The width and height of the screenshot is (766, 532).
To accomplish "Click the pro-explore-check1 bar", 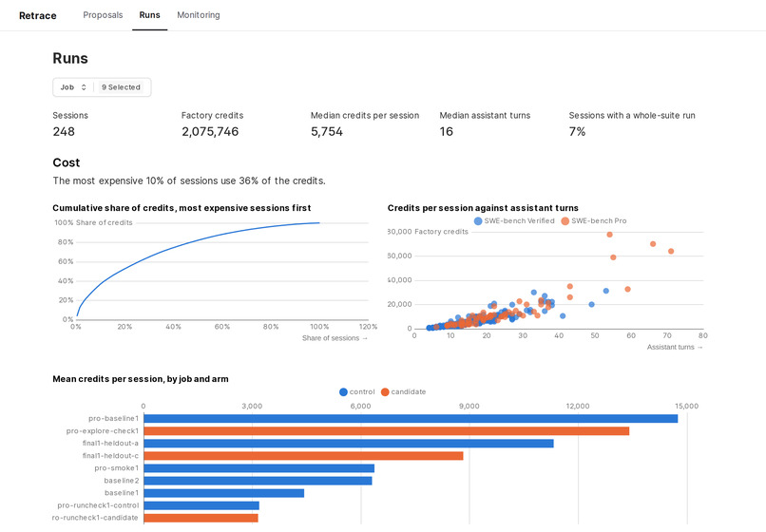I will point(387,431).
